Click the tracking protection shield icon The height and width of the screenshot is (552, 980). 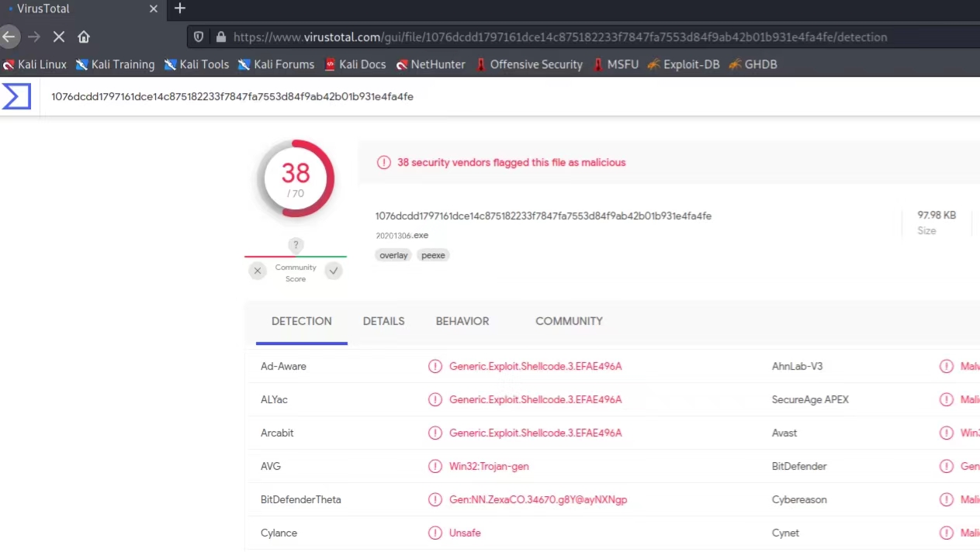click(199, 36)
